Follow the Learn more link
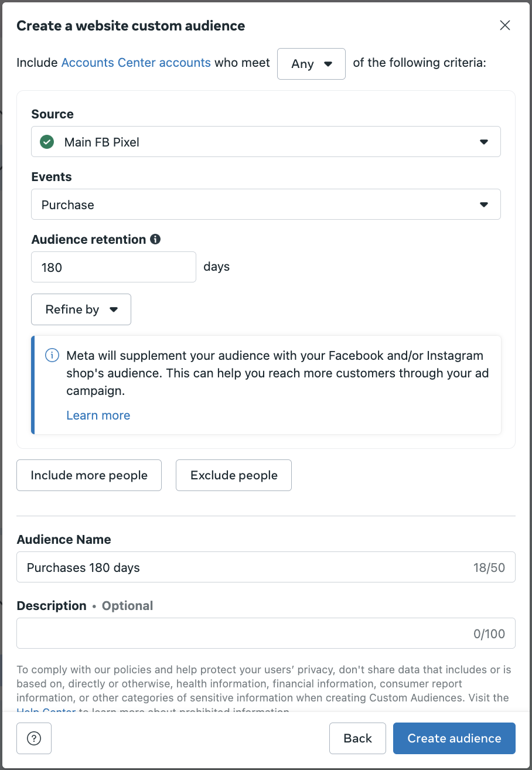532x770 pixels. 98,415
